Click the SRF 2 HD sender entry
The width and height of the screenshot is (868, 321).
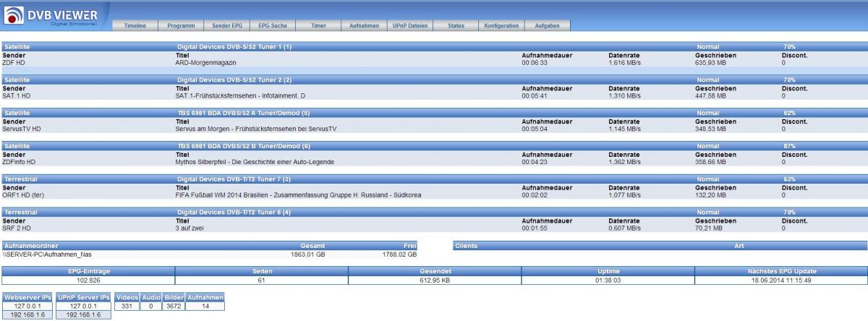point(16,228)
